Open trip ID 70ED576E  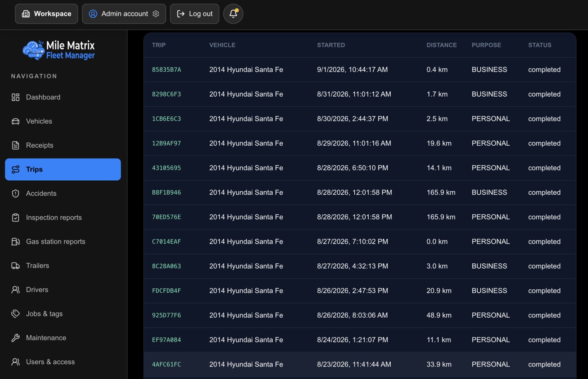166,217
